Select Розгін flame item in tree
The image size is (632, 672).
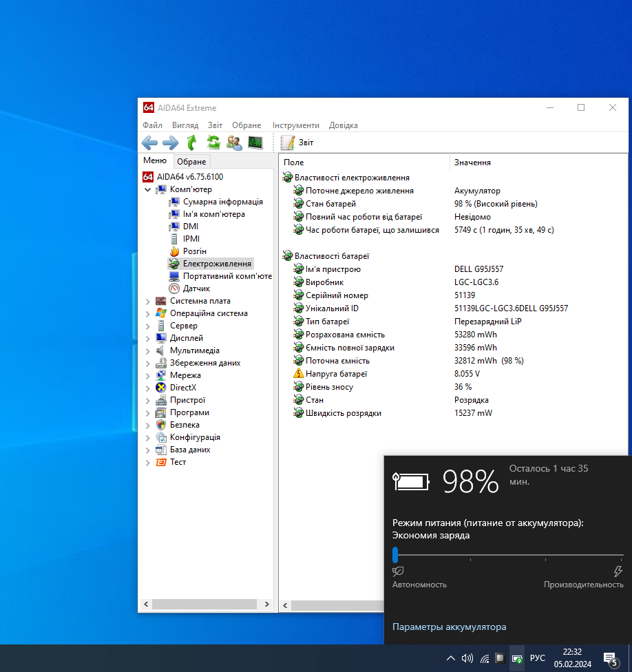click(194, 251)
